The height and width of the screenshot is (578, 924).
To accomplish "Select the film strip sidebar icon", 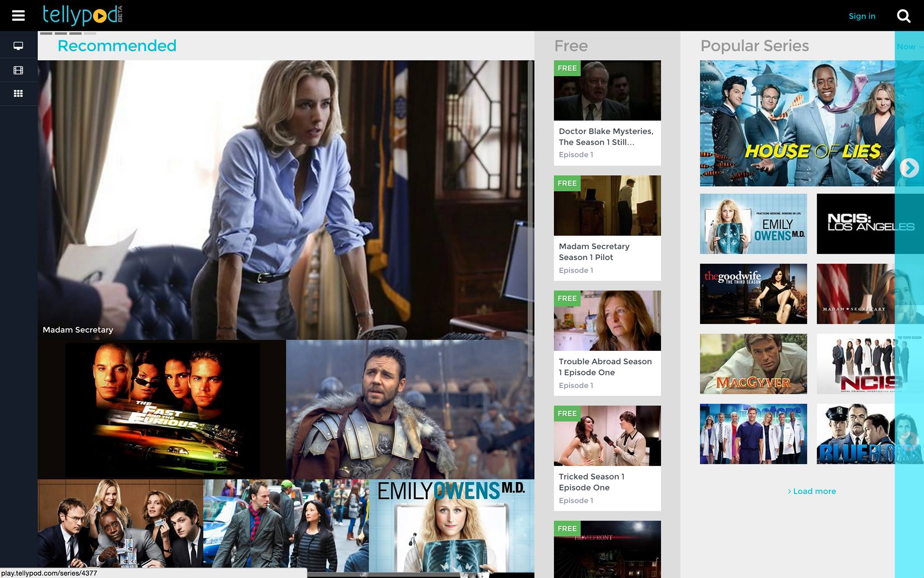I will pos(18,70).
